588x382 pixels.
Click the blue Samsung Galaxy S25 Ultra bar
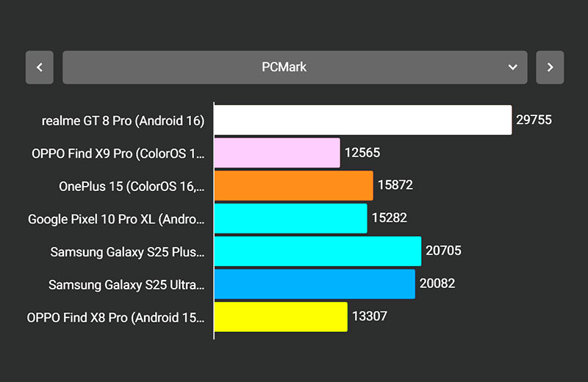tap(315, 284)
